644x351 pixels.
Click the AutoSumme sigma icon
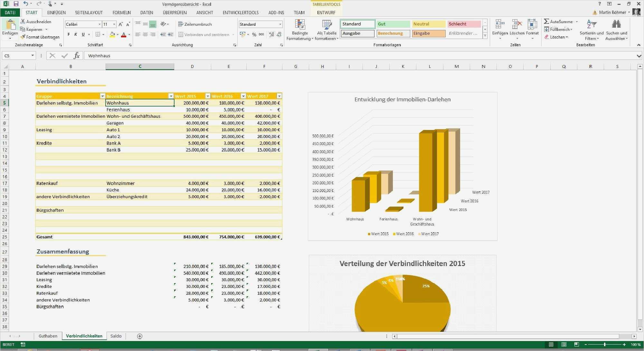[546, 22]
